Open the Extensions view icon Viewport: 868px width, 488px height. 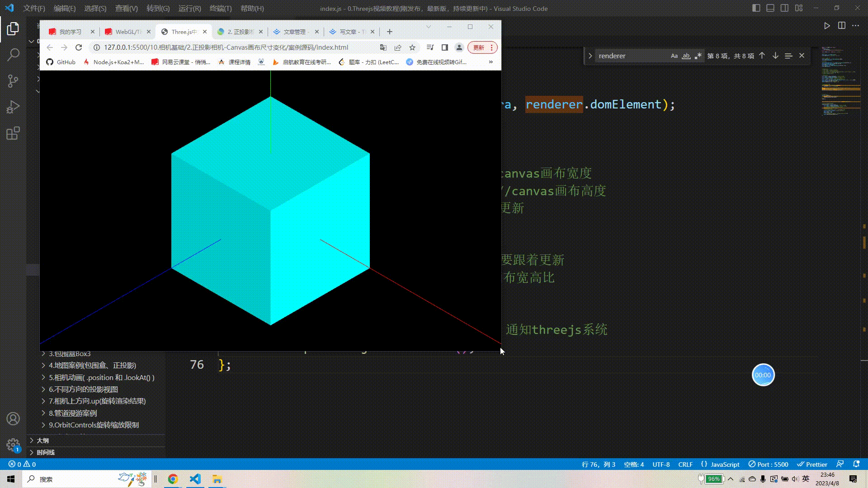(x=12, y=133)
